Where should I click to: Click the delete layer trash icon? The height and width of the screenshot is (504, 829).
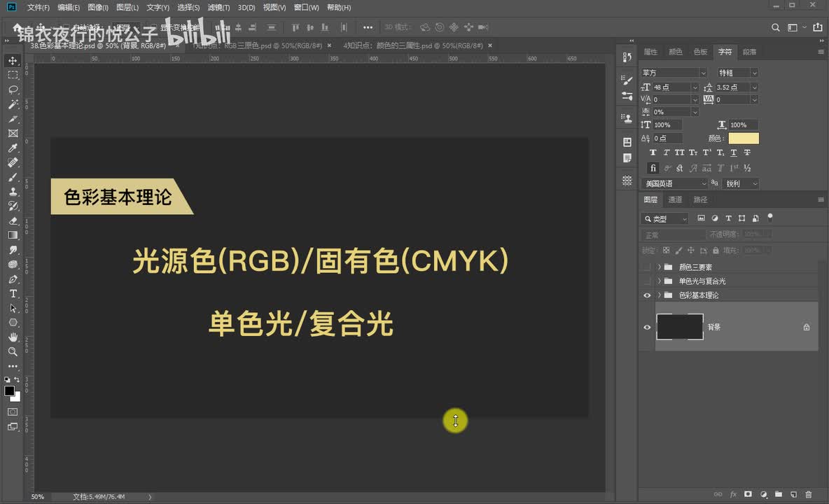[808, 494]
